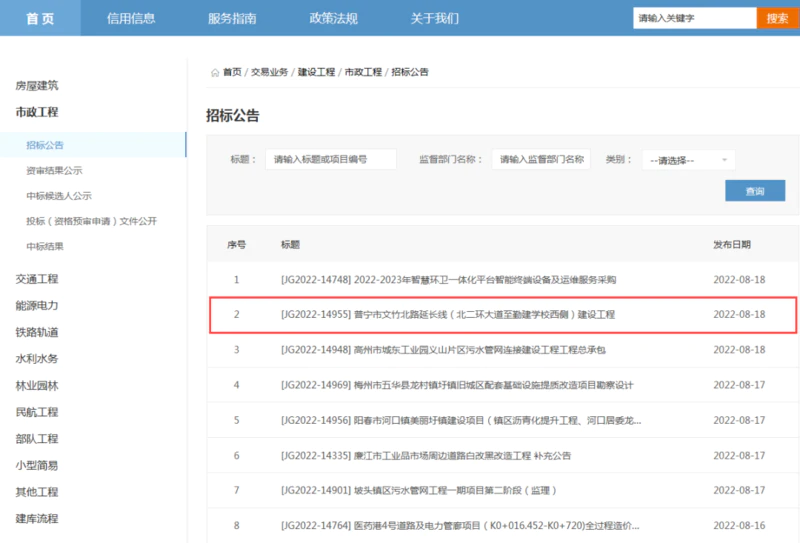The width and height of the screenshot is (800, 543).
Task: Expand 交通工程 category in sidebar
Action: tap(37, 279)
